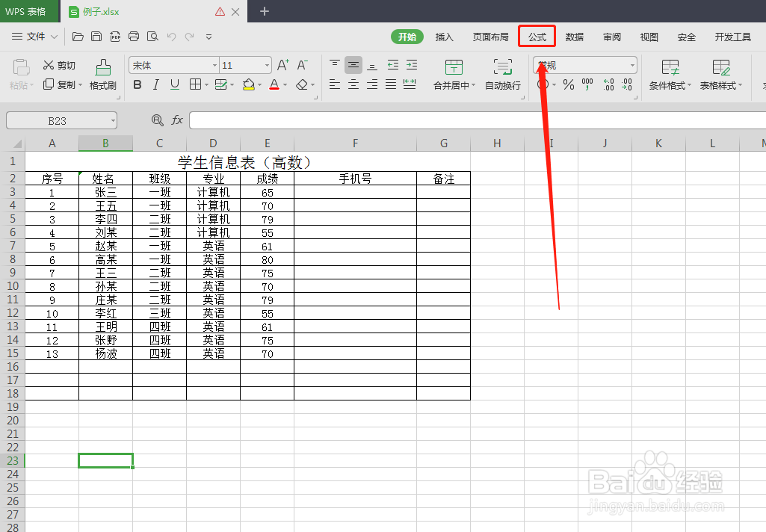Apply the red font color button
The image size is (766, 532).
pos(274,85)
